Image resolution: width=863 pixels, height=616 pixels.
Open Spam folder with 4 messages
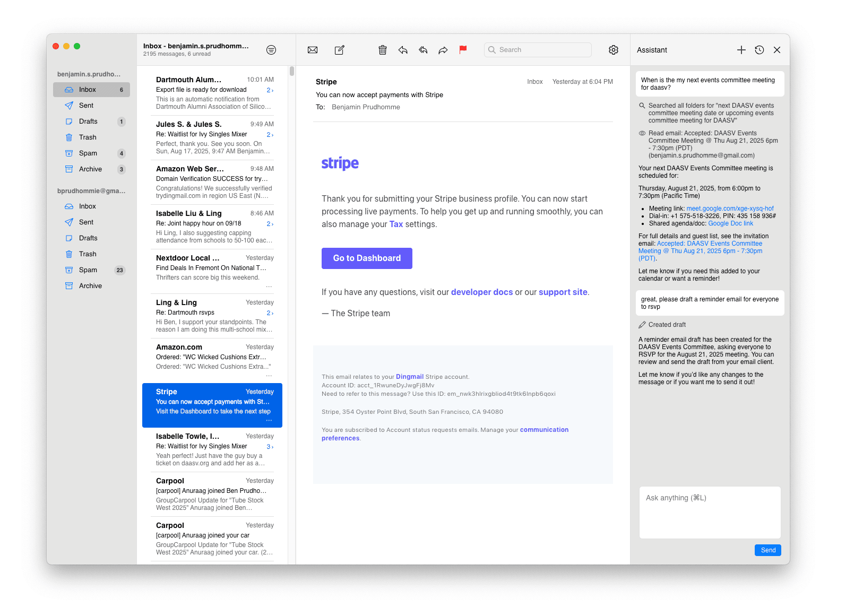click(91, 153)
